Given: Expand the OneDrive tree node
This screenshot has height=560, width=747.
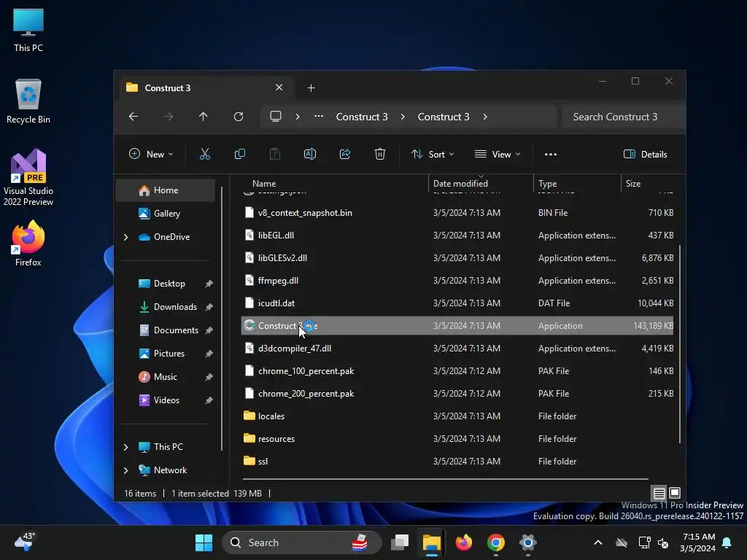Looking at the screenshot, I should [125, 237].
